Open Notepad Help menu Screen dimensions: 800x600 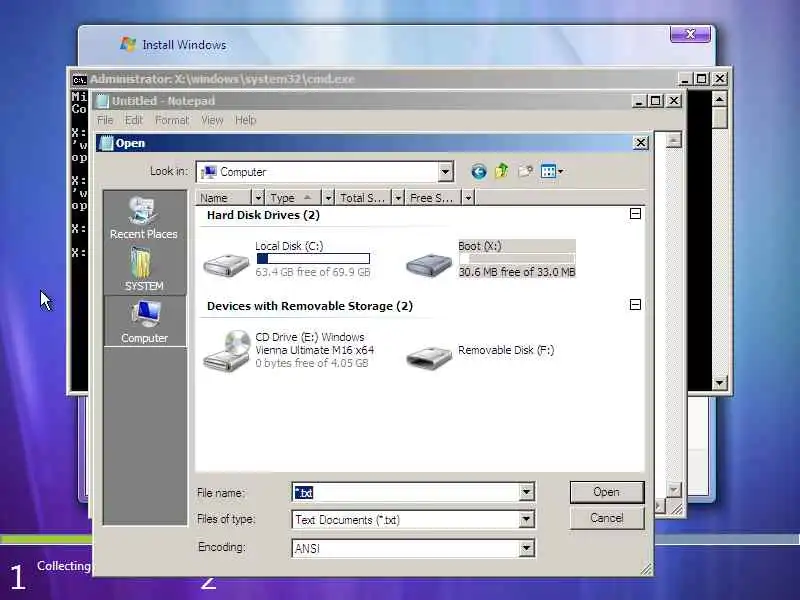(245, 120)
